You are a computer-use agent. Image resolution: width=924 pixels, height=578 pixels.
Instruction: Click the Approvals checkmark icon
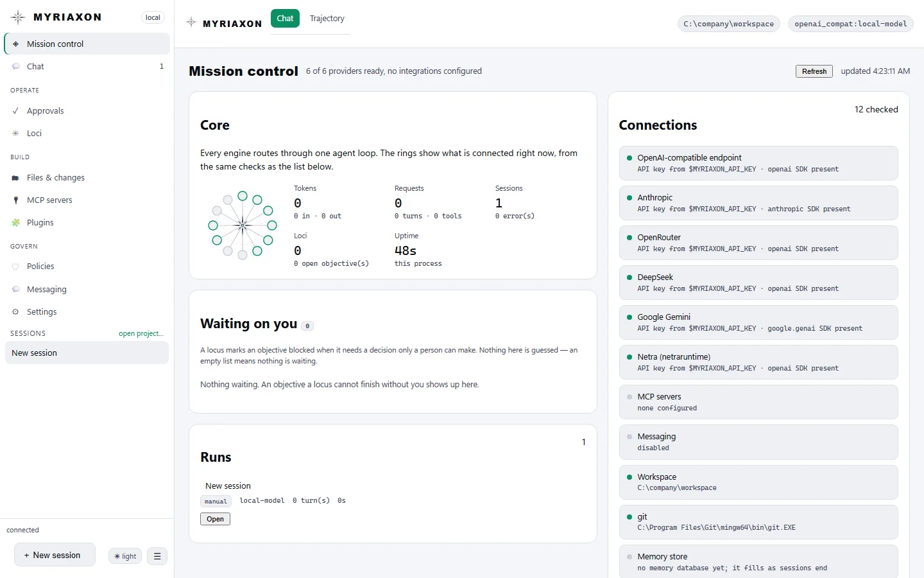click(x=16, y=110)
